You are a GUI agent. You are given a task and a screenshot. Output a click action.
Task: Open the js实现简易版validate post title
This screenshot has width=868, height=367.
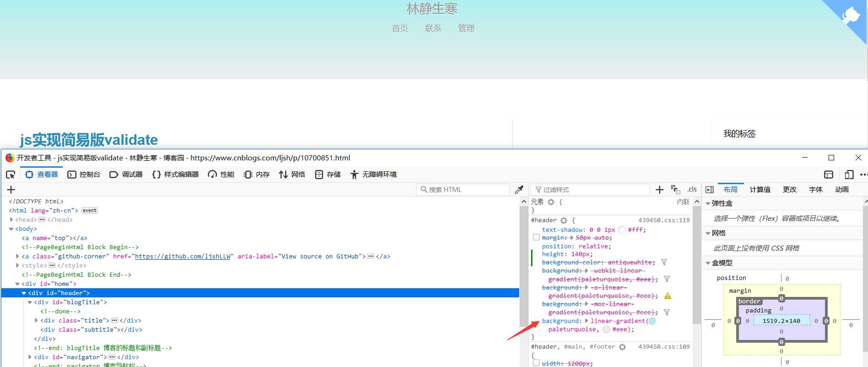pos(89,140)
